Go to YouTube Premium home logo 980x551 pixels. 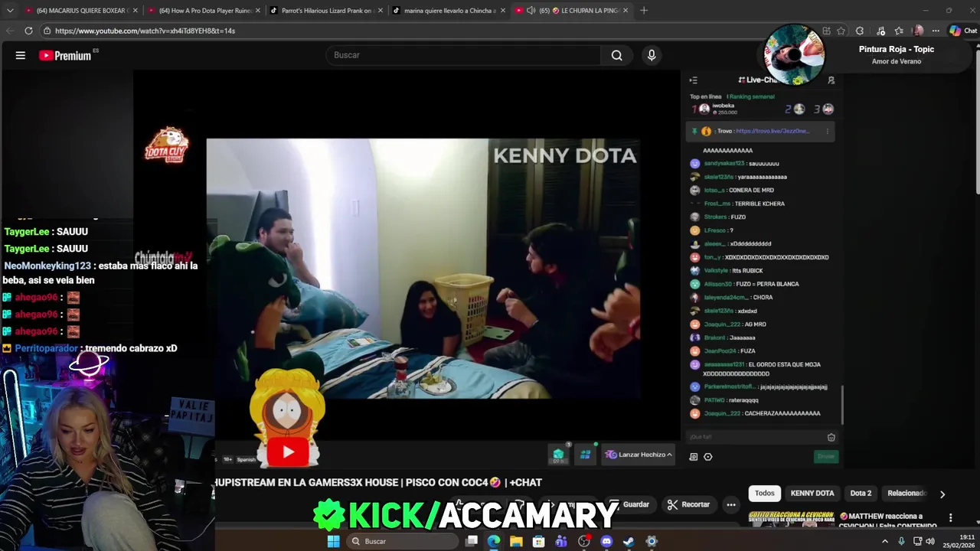[x=67, y=55]
